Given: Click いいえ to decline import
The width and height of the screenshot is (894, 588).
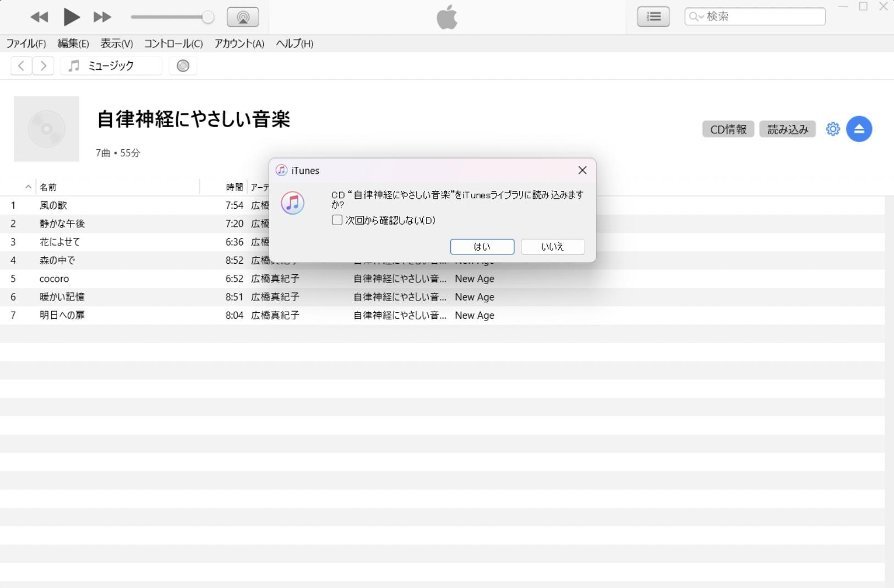Looking at the screenshot, I should click(x=553, y=247).
